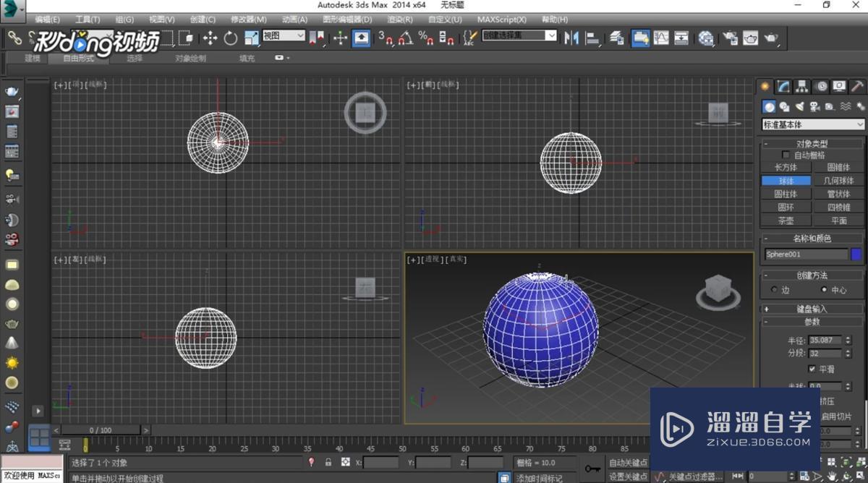
Task: Open the 视图 coordinate system dropdown
Action: tap(284, 35)
